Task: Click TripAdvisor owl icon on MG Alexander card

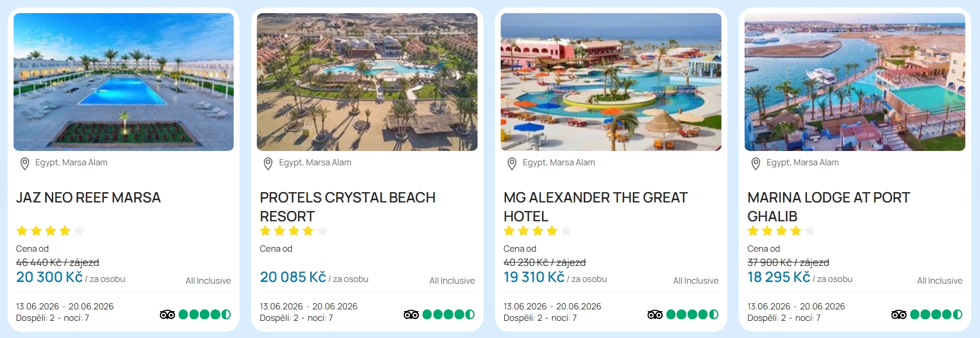Action: tap(655, 315)
